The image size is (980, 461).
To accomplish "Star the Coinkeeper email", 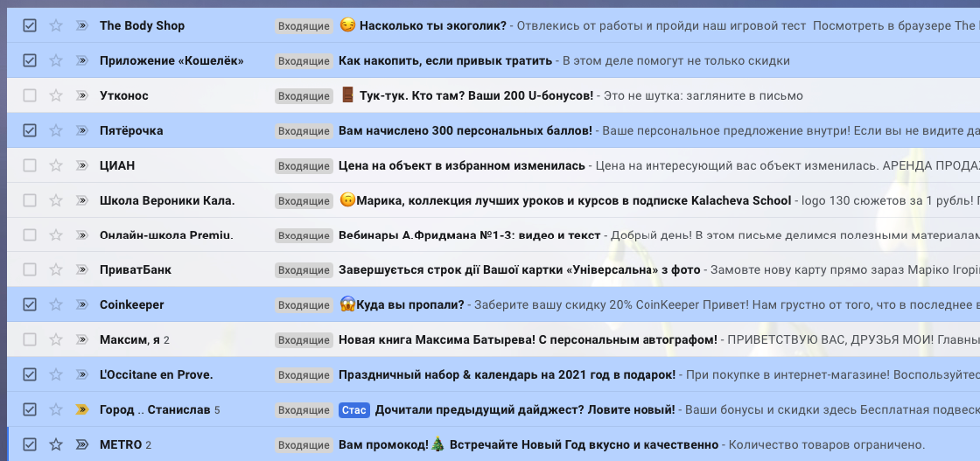I will 56,304.
